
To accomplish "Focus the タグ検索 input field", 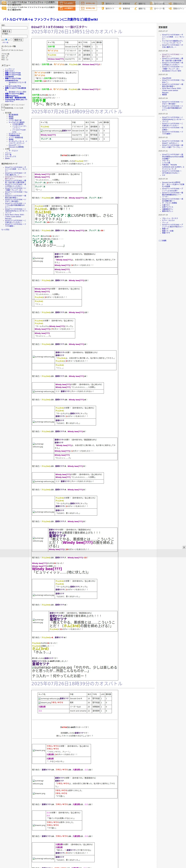I will (14, 36).
